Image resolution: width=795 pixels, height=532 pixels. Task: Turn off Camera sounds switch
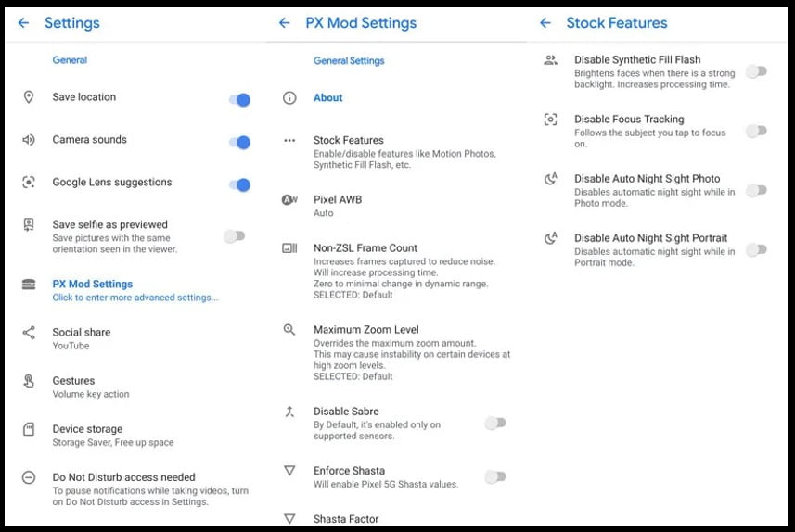(240, 143)
